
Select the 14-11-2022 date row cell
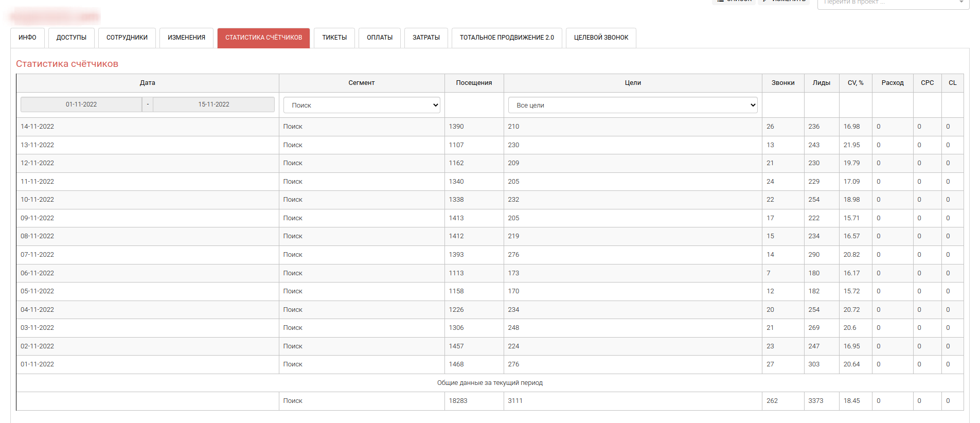[x=38, y=127]
